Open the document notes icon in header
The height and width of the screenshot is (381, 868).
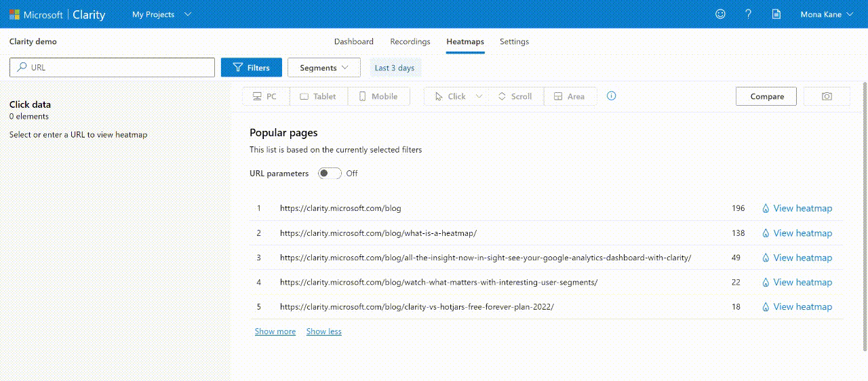click(776, 14)
